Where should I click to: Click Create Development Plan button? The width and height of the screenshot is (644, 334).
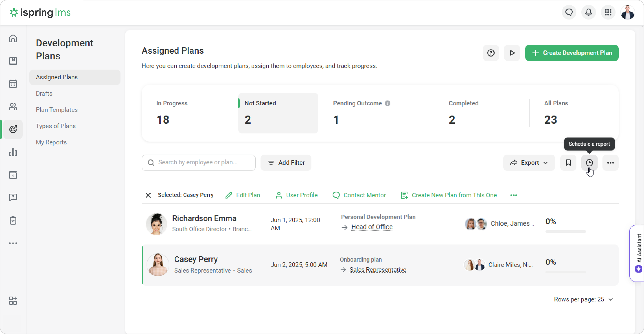572,53
